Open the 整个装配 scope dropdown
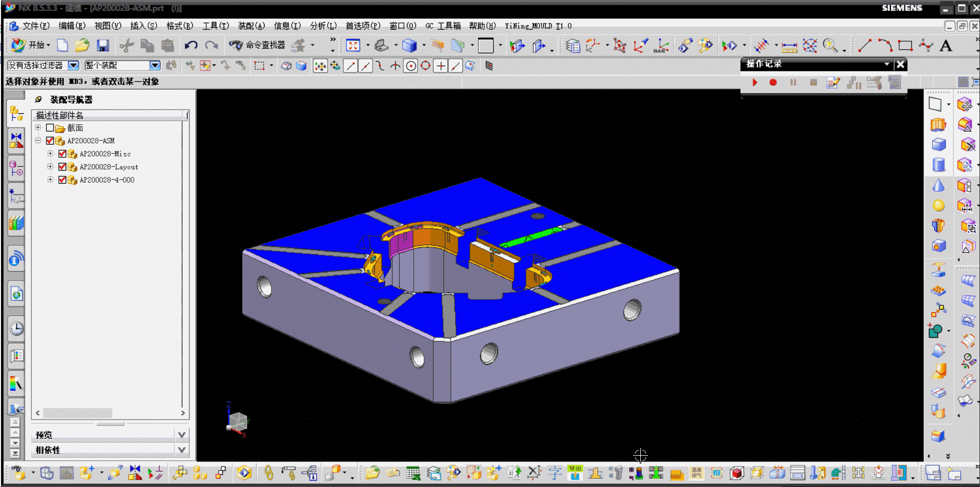 tap(155, 65)
